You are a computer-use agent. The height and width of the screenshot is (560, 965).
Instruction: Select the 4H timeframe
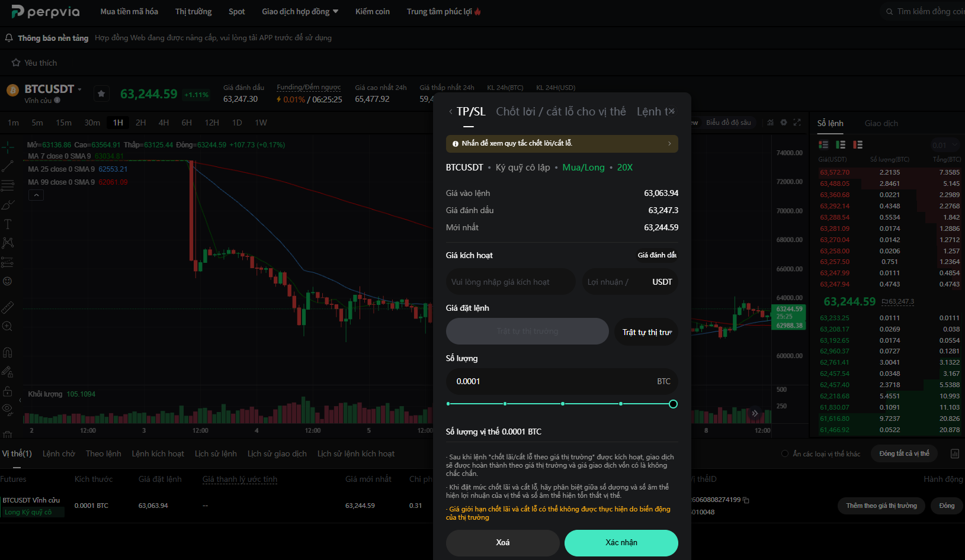pos(164,123)
